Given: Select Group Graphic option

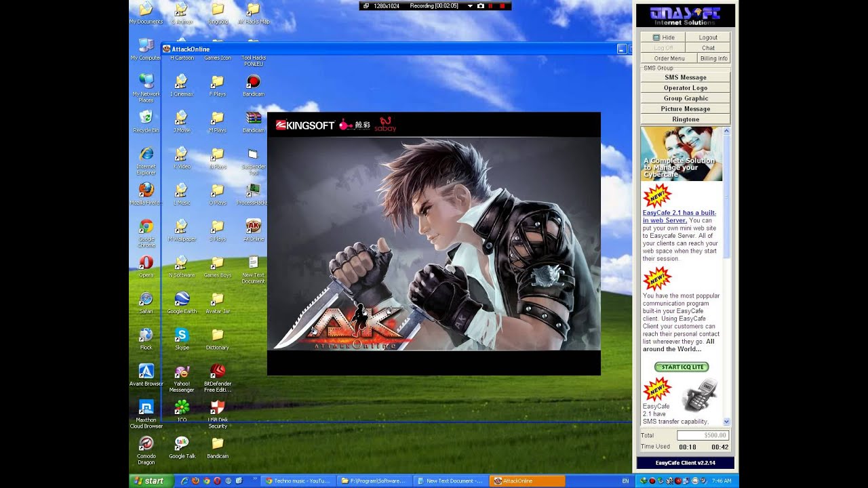Looking at the screenshot, I should coord(686,98).
